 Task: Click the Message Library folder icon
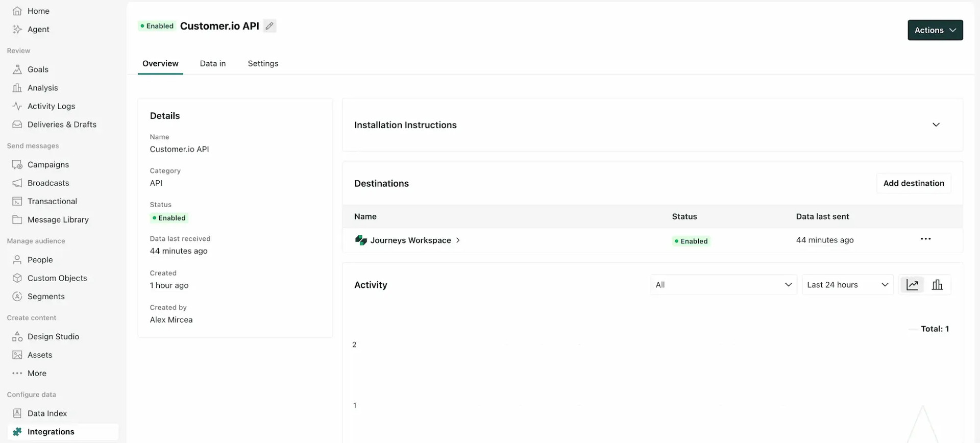click(17, 219)
